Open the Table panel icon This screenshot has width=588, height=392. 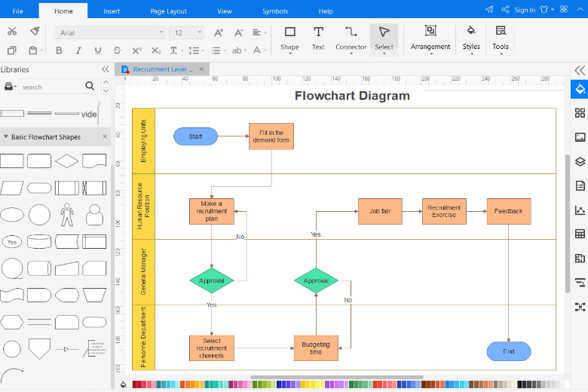[580, 234]
